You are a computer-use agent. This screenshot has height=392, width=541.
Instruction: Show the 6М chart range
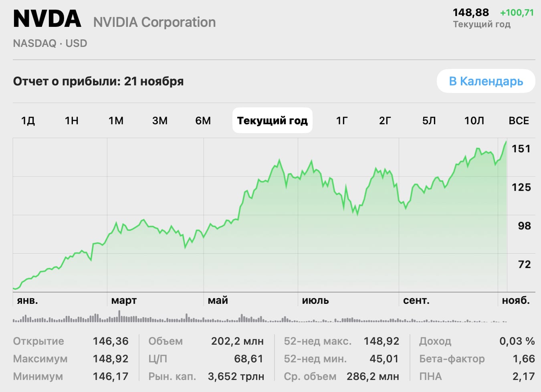(203, 121)
